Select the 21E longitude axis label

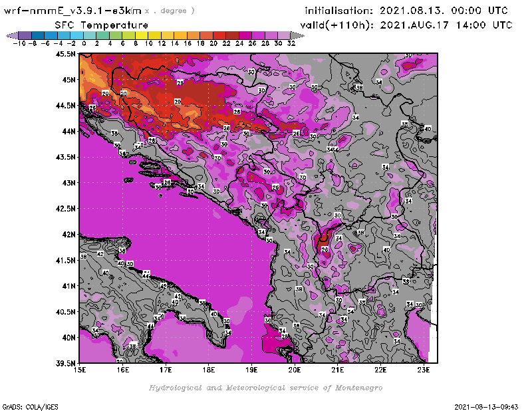click(x=338, y=370)
